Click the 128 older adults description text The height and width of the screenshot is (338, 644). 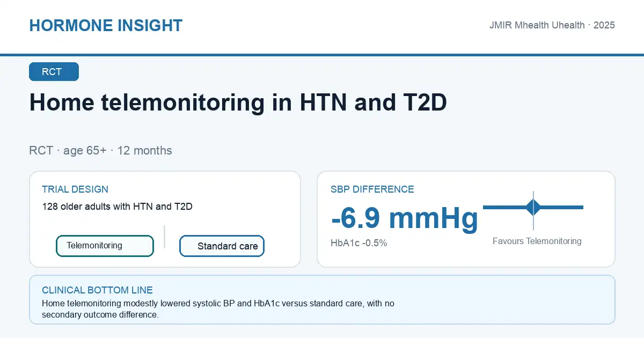point(117,207)
